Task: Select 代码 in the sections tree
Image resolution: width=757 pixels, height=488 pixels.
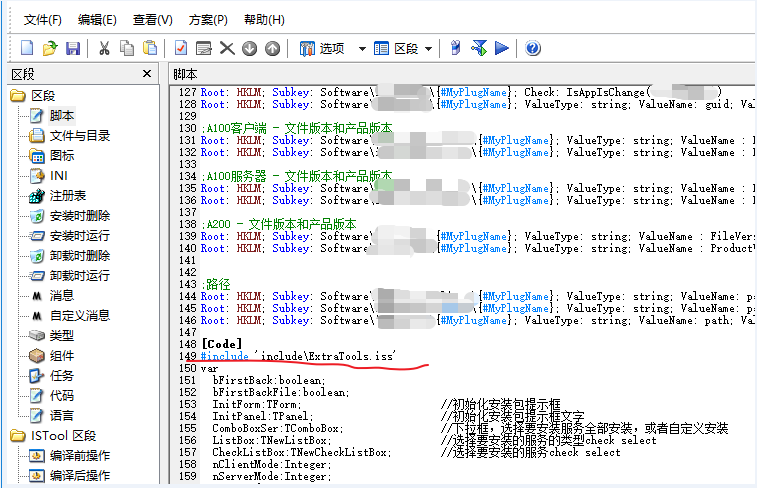Action: (61, 396)
